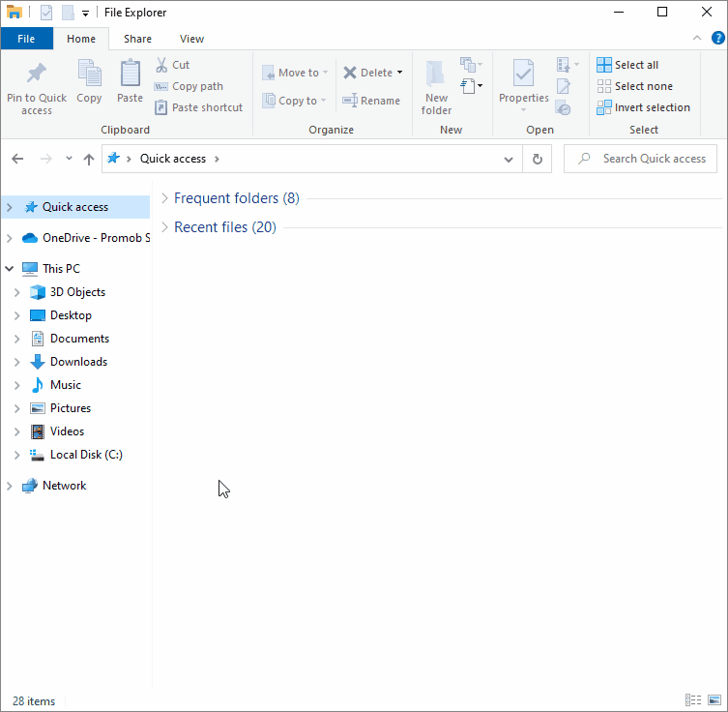The height and width of the screenshot is (712, 728).
Task: Click the Pin to Quick access icon
Action: pos(36,74)
